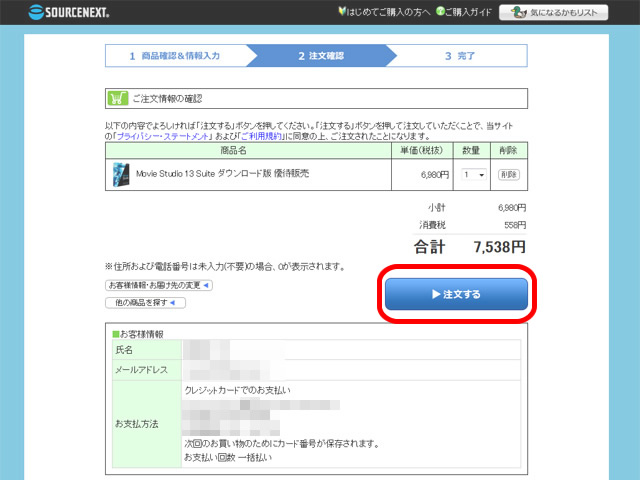The height and width of the screenshot is (497, 640).
Task: Click the Movie Studio 13 Suite product name
Action: coord(222,174)
